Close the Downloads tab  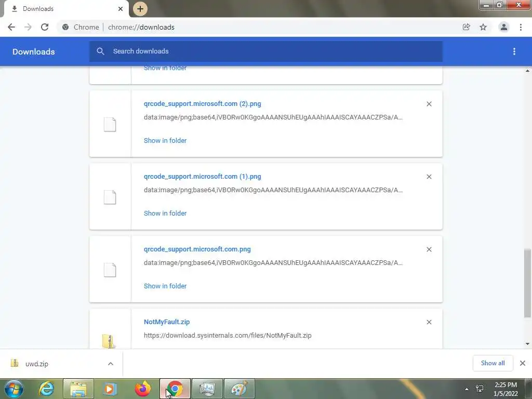tap(121, 9)
